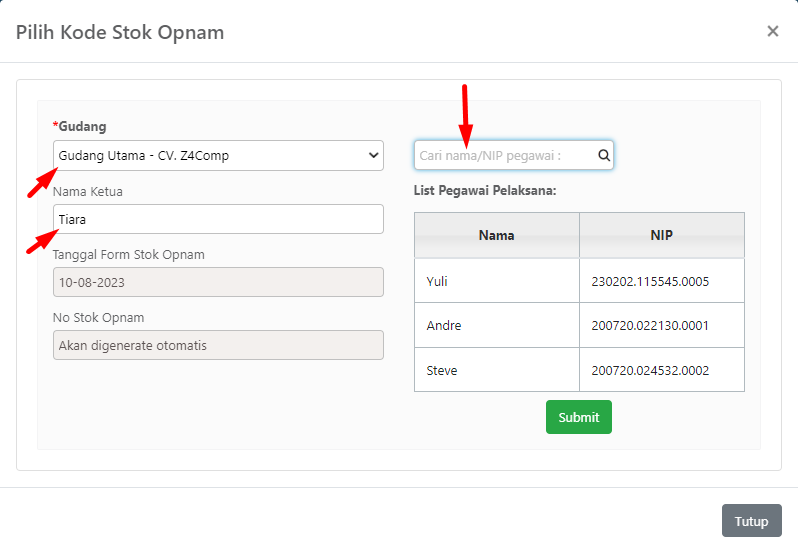Click the Nama Ketua label
798x547 pixels.
(x=88, y=191)
